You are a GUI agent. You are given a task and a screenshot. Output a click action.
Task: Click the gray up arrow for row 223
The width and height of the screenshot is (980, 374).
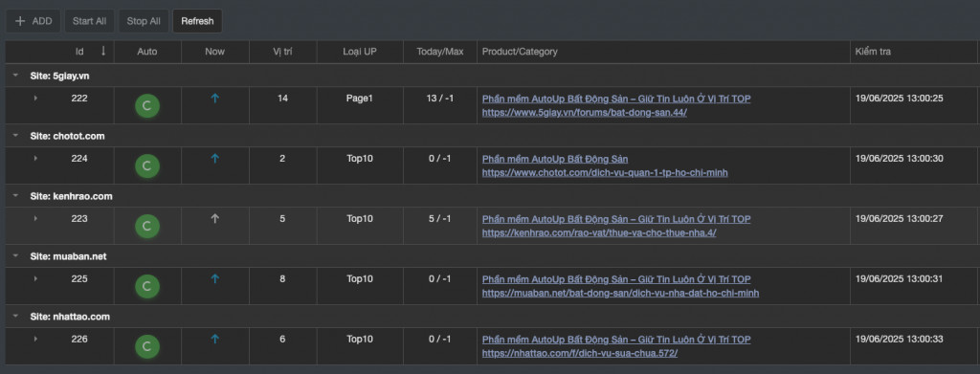[215, 218]
